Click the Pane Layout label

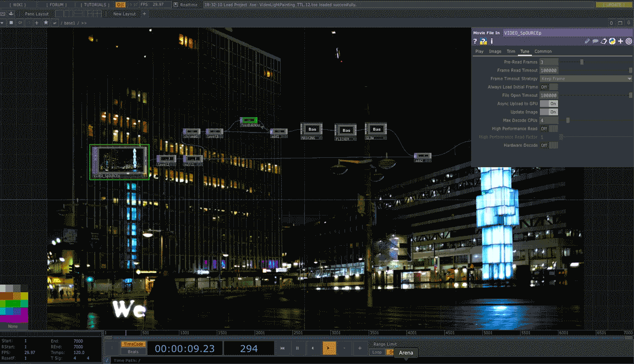click(x=36, y=14)
